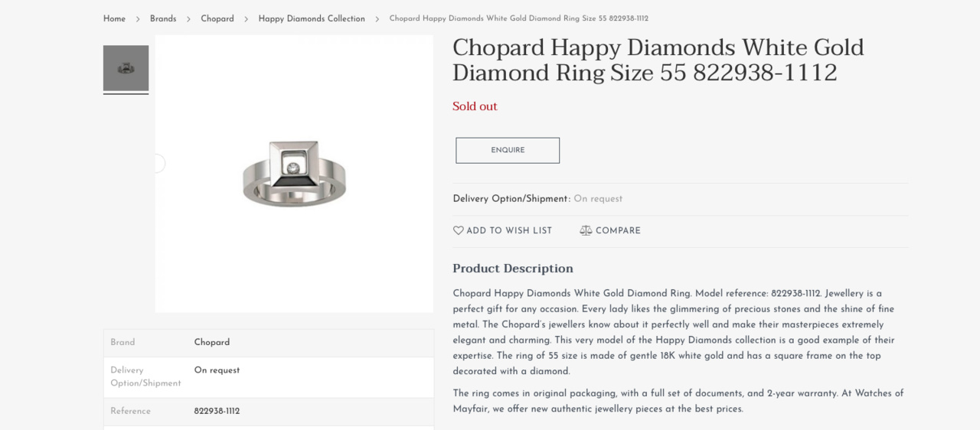The width and height of the screenshot is (980, 430).
Task: Open Happy Diamonds Collection breadcrumb
Action: pyautogui.click(x=312, y=18)
